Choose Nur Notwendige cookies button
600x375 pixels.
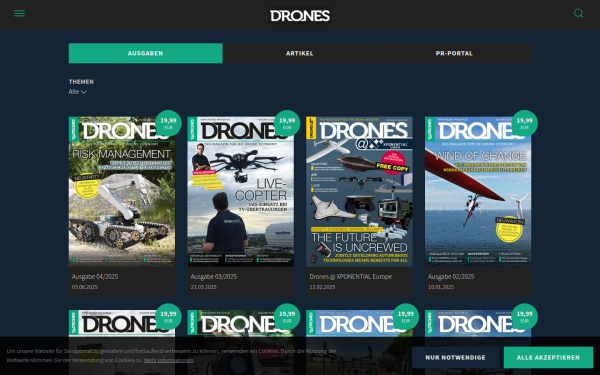455,357
